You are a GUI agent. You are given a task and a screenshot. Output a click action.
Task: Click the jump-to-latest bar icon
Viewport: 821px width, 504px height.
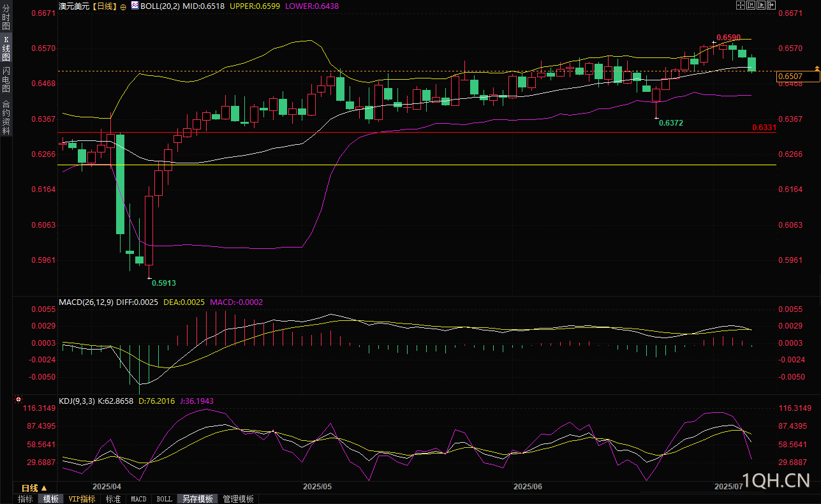773,5
